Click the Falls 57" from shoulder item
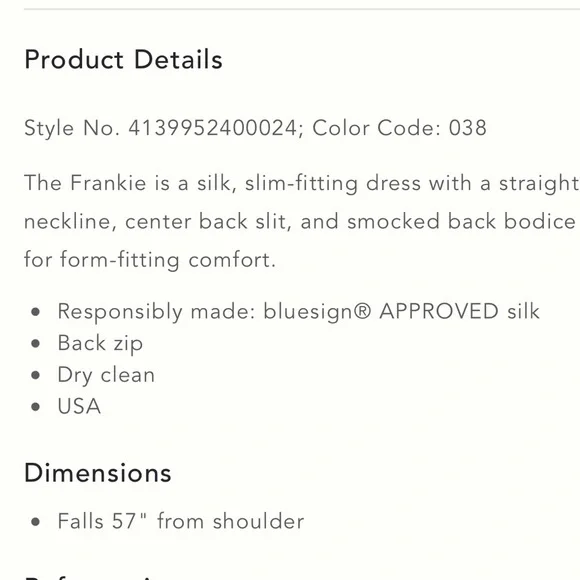 181,521
